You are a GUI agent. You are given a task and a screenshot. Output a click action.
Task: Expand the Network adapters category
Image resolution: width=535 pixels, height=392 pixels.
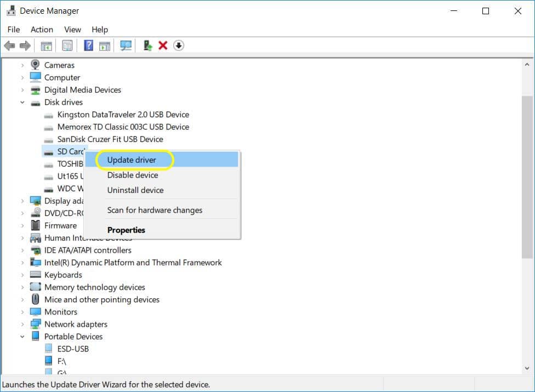click(x=22, y=325)
